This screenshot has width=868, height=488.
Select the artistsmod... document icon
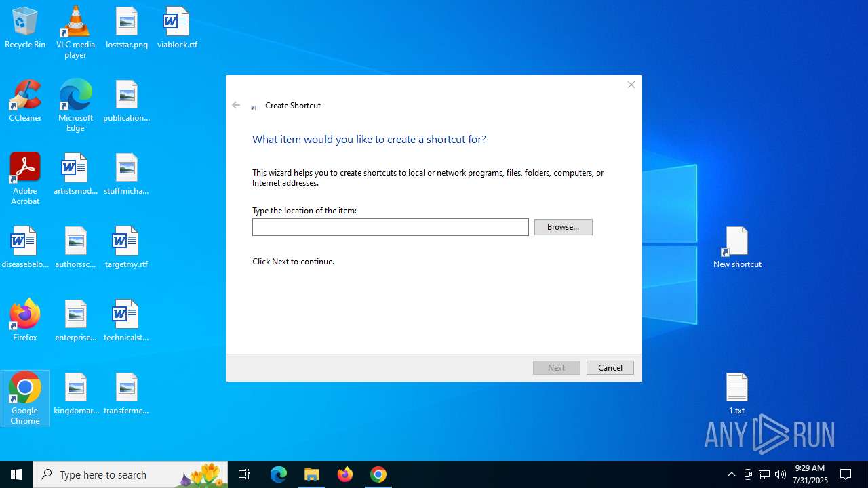[75, 175]
